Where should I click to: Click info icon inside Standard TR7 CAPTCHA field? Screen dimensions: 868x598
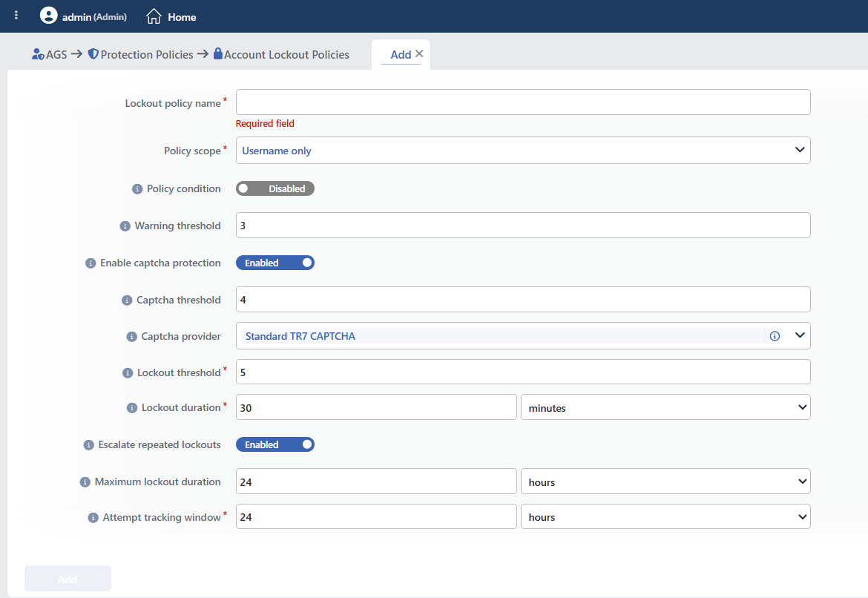click(775, 336)
